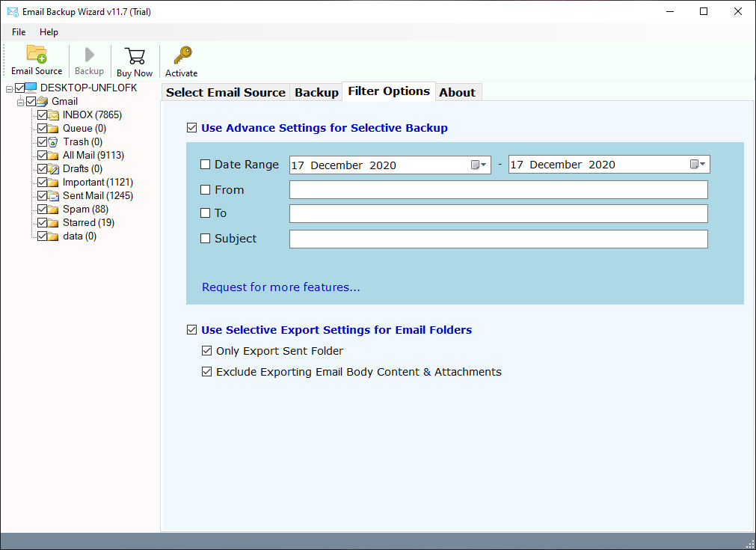
Task: Click the Use Advance Settings heading text
Action: tap(325, 128)
